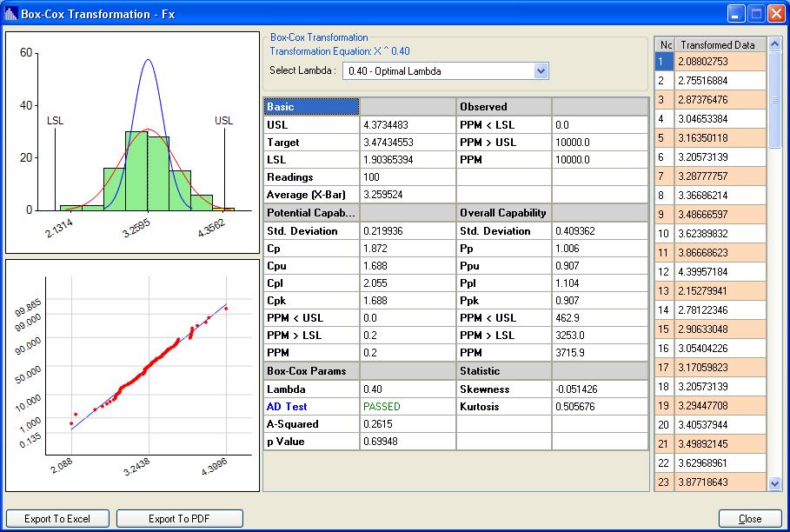Click the Overall Capability section header
This screenshot has width=790, height=532.
503,213
